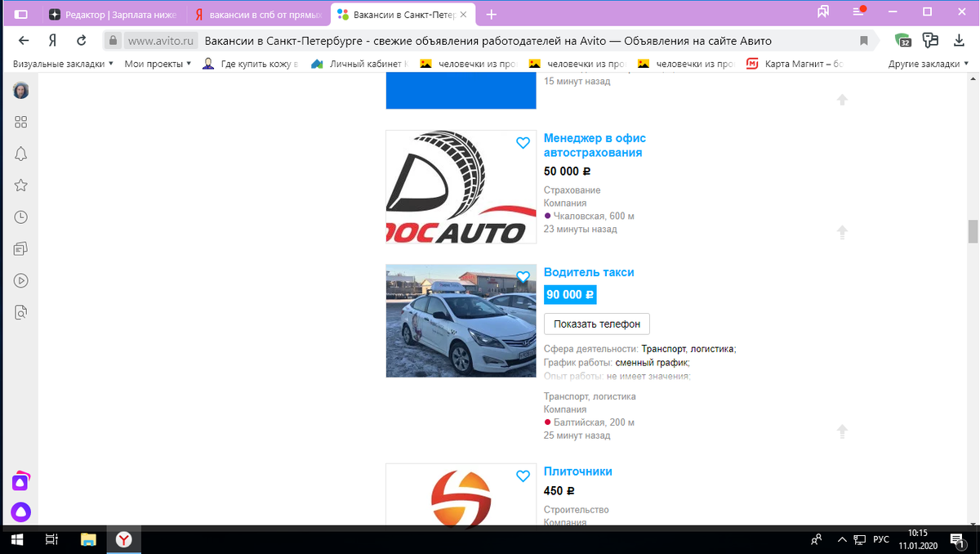The image size is (980, 554).
Task: Open page search icon in sidebar
Action: [x=21, y=312]
